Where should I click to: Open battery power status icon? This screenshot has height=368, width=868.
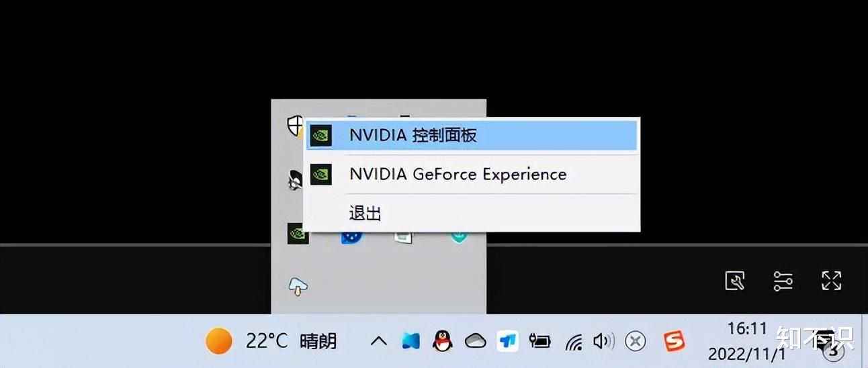[x=539, y=341]
